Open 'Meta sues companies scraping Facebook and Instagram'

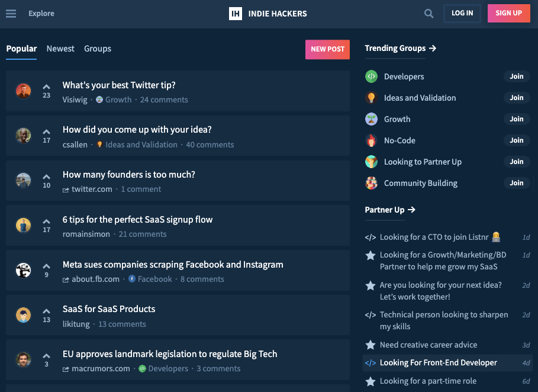click(173, 265)
